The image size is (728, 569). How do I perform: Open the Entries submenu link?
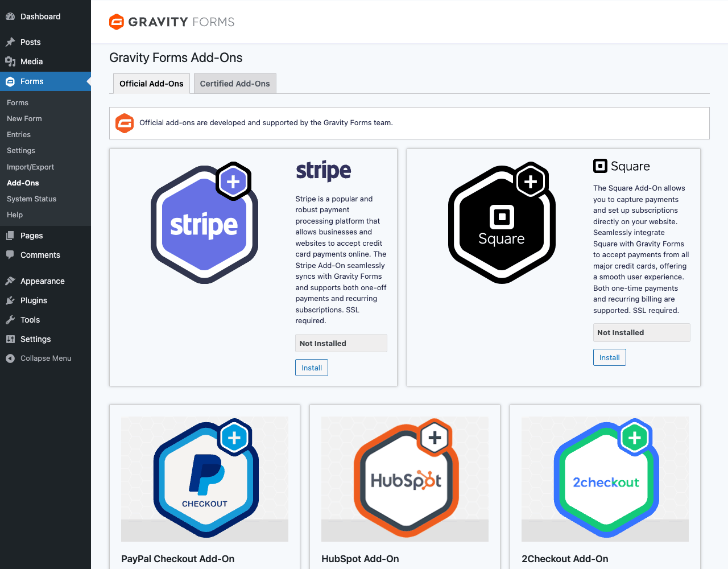(x=19, y=134)
